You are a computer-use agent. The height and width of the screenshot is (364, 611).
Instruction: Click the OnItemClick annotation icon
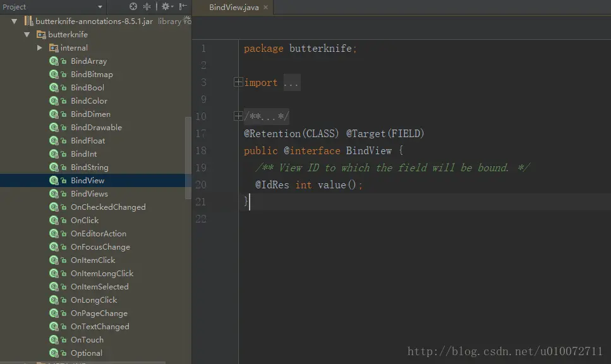coord(54,260)
